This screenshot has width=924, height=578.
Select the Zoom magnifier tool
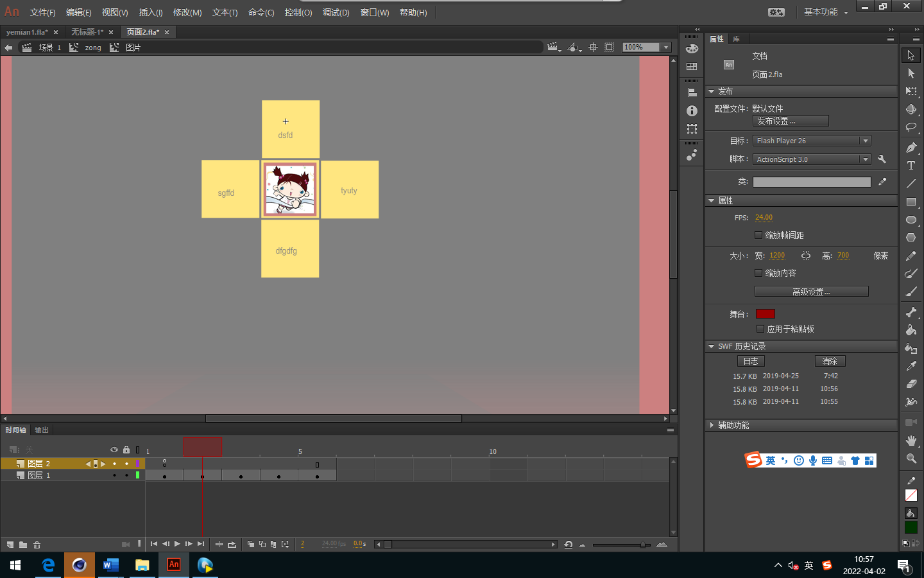911,459
